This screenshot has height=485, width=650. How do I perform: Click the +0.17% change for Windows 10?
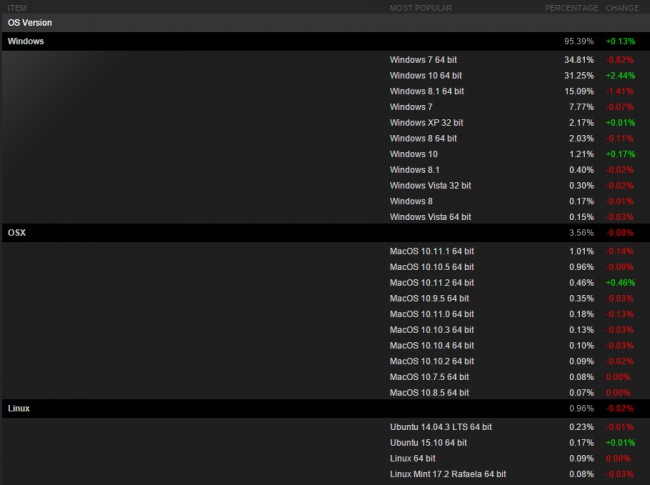pos(620,154)
